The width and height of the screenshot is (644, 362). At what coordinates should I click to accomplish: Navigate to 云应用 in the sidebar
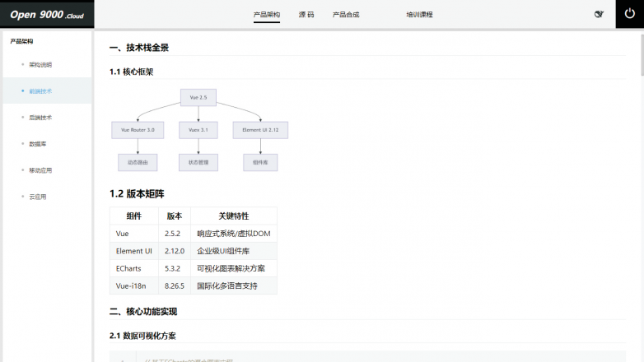pyautogui.click(x=38, y=196)
